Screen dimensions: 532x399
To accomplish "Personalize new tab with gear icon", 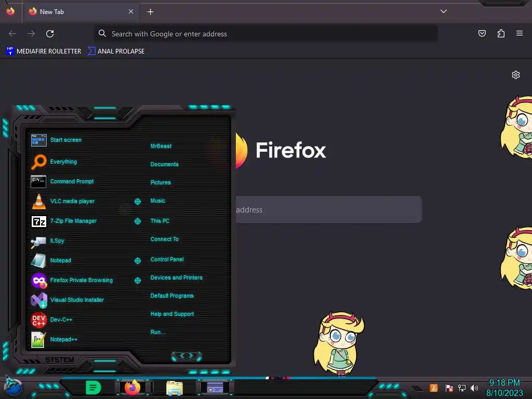I will (516, 75).
